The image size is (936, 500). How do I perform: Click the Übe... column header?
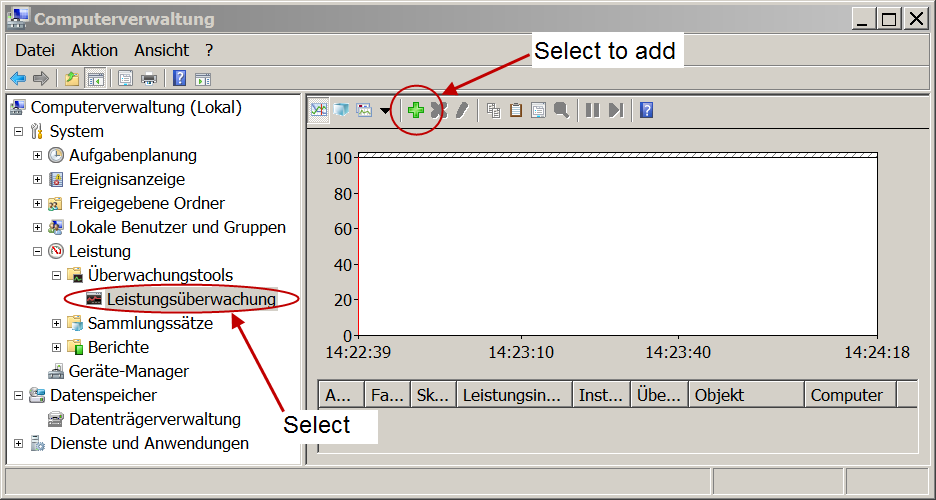(660, 395)
